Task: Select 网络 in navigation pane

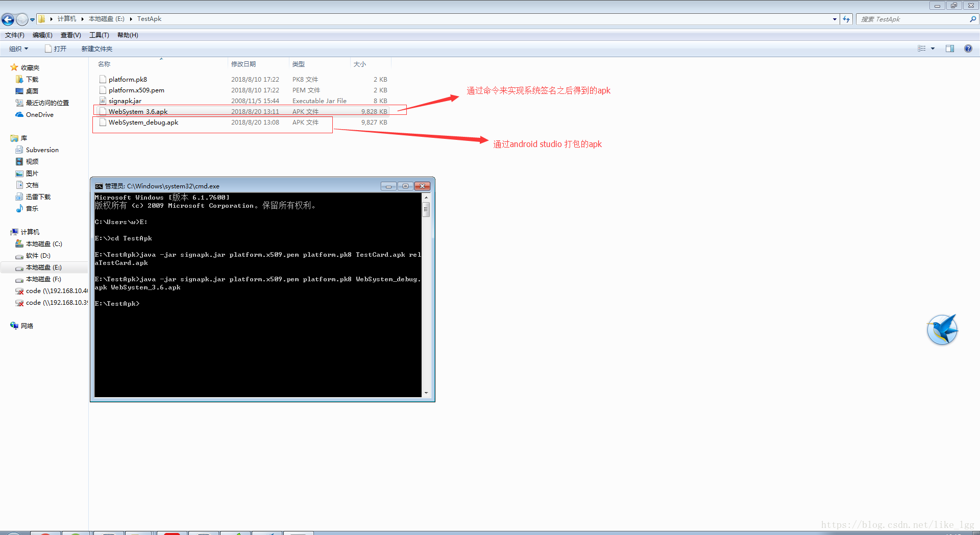Action: pyautogui.click(x=27, y=326)
